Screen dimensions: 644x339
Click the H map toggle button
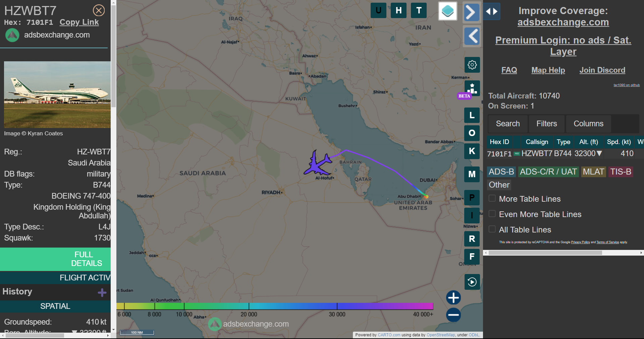[398, 10]
